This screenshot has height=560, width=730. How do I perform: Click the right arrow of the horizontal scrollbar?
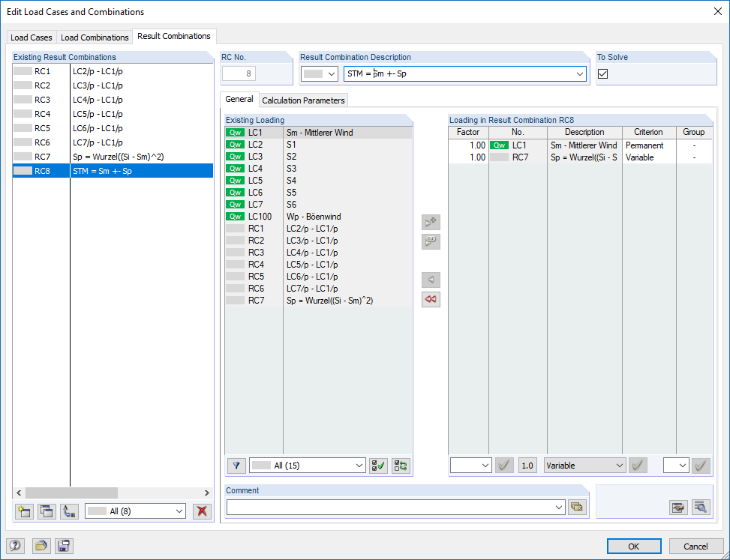pos(207,493)
